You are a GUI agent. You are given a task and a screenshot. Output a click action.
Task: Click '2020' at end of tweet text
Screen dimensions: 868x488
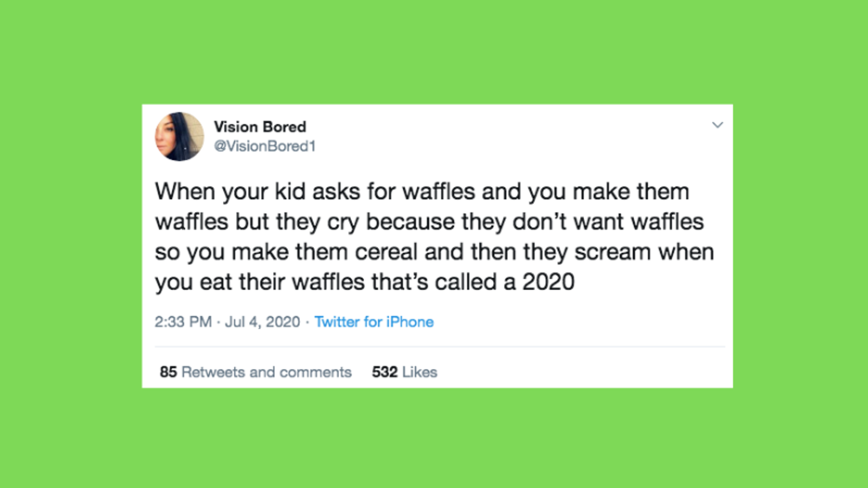tap(548, 282)
